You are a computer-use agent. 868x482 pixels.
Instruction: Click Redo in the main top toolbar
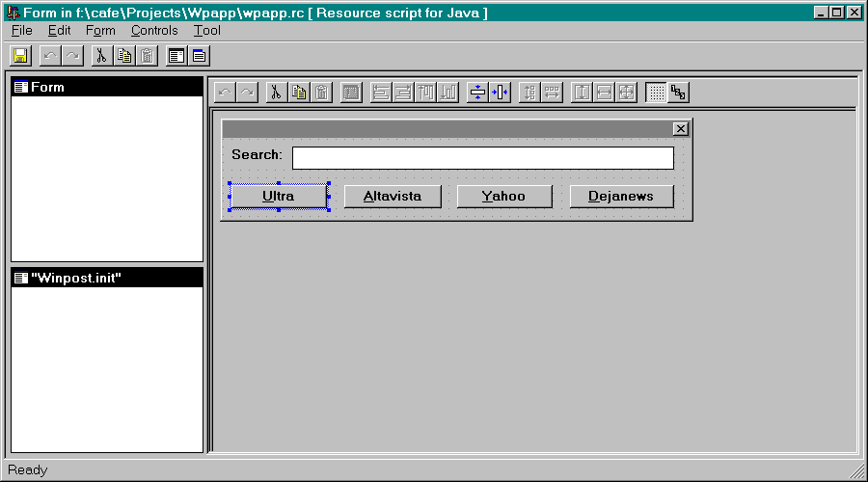(x=72, y=56)
